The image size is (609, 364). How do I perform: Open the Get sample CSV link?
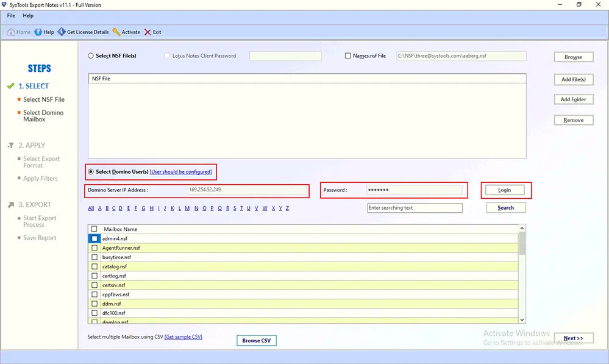click(x=183, y=337)
